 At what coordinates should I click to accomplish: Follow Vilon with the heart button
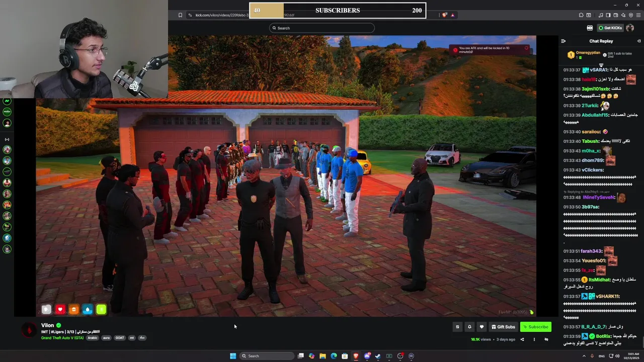(481, 327)
